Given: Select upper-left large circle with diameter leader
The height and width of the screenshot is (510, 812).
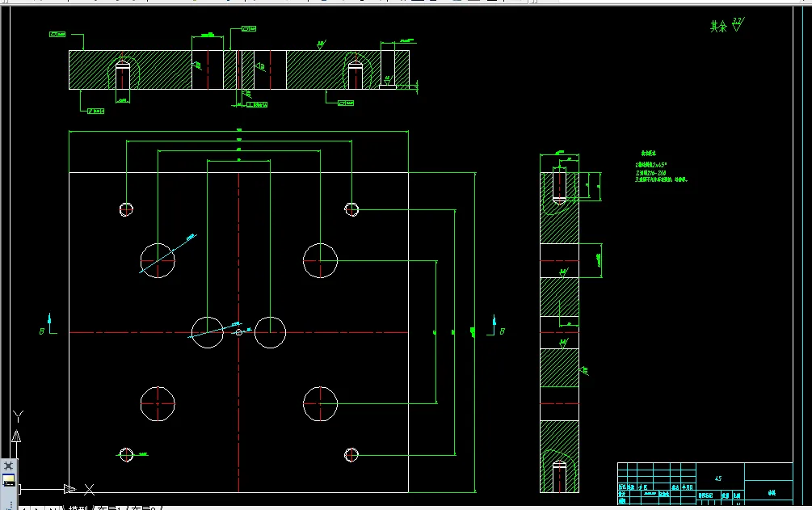Looking at the screenshot, I should (x=158, y=260).
